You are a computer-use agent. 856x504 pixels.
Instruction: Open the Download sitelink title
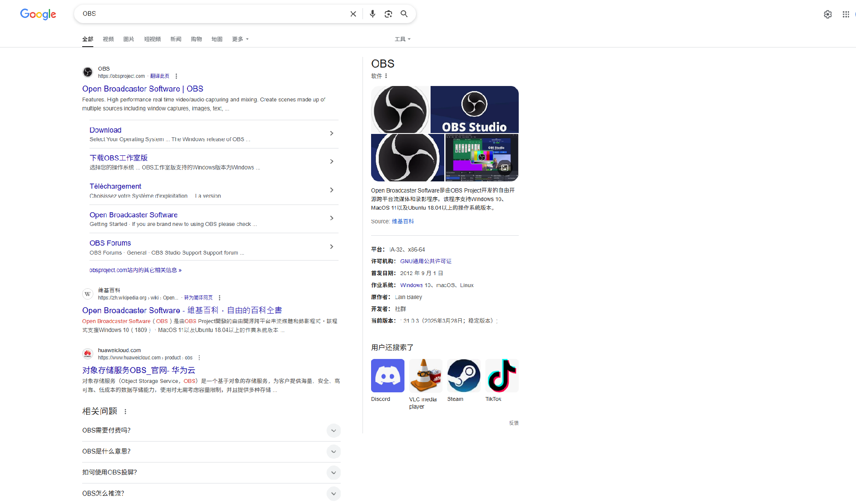pos(105,130)
